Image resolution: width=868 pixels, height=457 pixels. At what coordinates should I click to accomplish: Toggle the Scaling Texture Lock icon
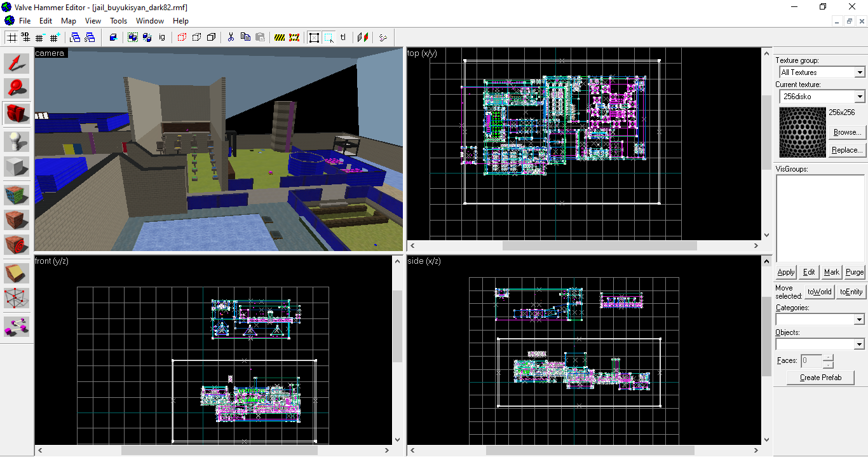coord(363,38)
